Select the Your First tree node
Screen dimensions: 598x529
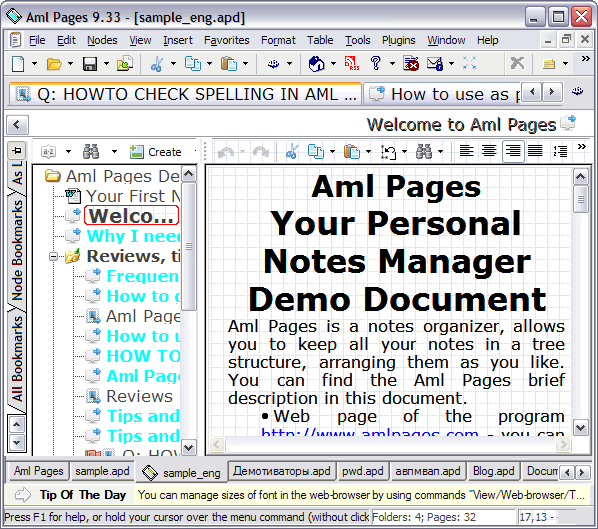point(133,196)
